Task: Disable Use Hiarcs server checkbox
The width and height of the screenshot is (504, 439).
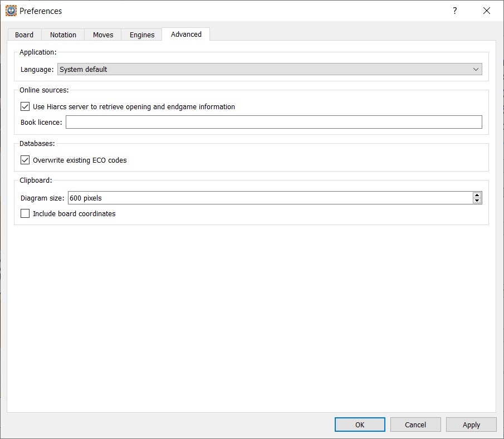Action: click(x=25, y=106)
